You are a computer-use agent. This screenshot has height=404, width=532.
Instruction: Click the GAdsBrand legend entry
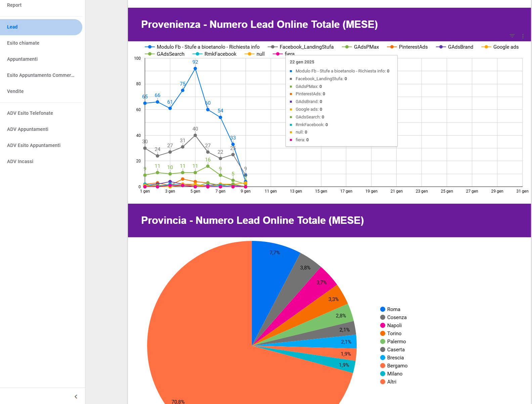(x=454, y=47)
